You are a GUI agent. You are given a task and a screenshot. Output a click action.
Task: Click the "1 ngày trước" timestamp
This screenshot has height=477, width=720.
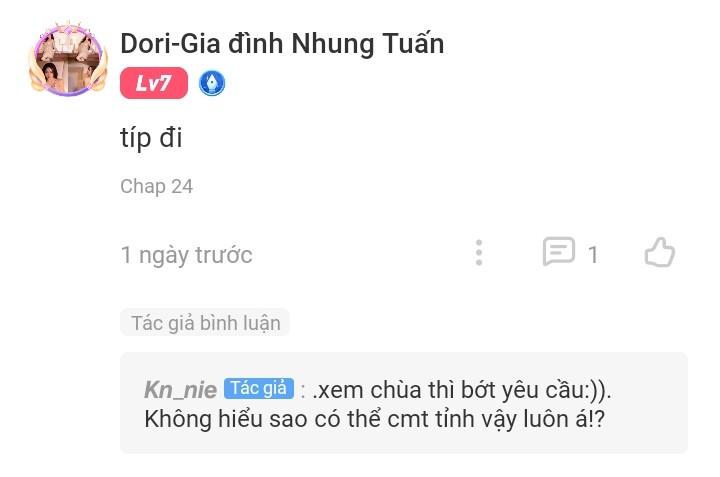[x=186, y=255]
